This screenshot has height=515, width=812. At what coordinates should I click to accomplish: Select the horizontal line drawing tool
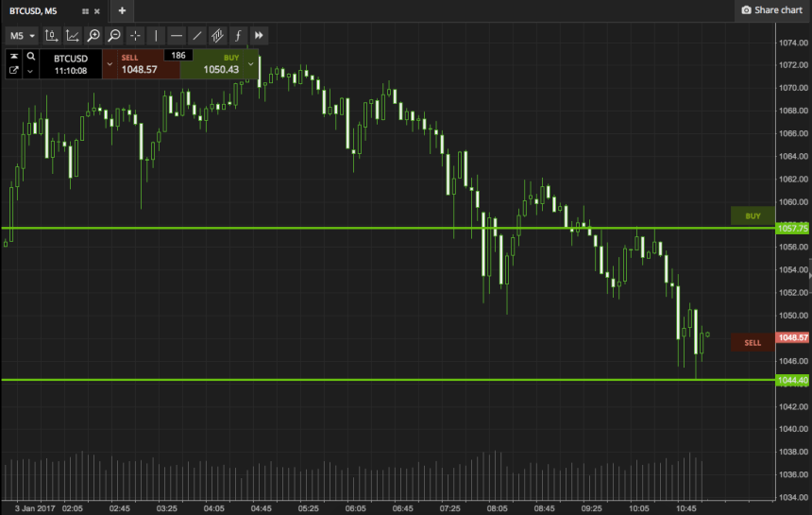pyautogui.click(x=177, y=36)
